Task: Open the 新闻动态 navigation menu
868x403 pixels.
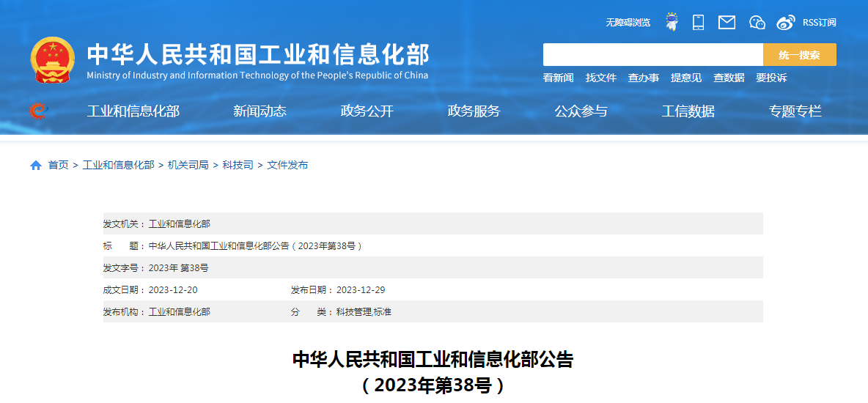Action: [x=260, y=111]
